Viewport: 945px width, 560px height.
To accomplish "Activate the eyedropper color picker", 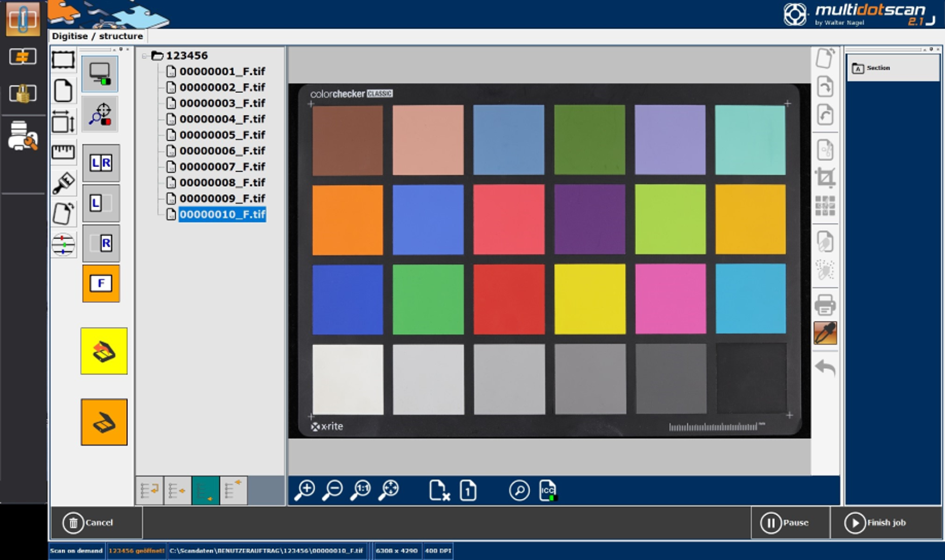I will 825,333.
